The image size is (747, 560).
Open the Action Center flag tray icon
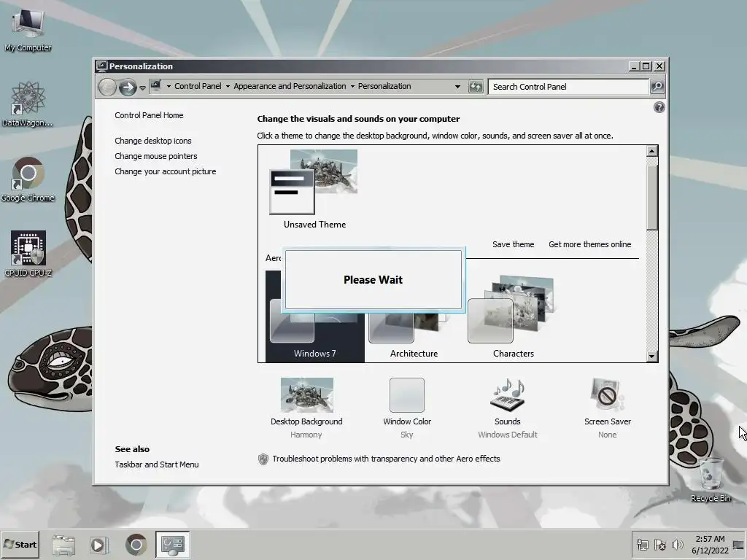[x=660, y=545]
